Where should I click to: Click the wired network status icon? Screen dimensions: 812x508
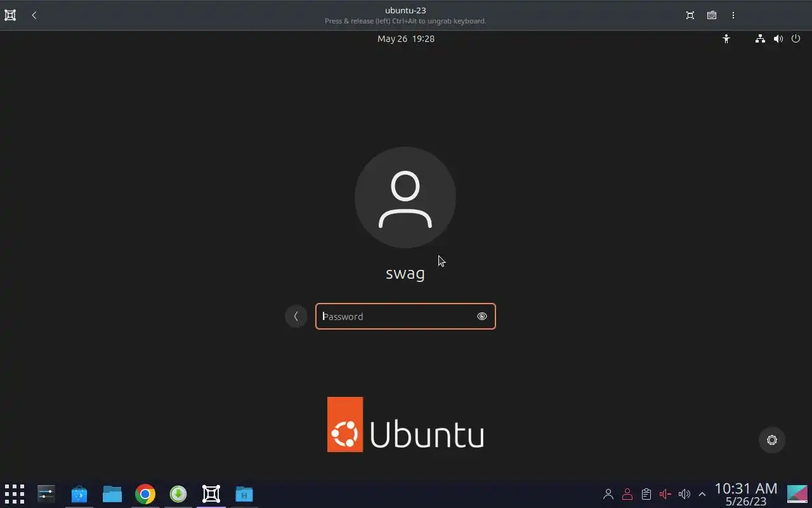coord(760,39)
